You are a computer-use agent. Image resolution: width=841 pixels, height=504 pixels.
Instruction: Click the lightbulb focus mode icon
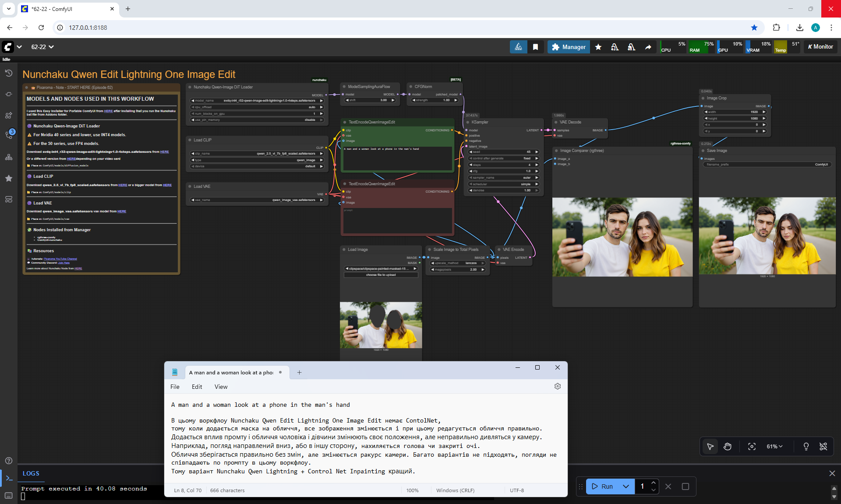[806, 446]
